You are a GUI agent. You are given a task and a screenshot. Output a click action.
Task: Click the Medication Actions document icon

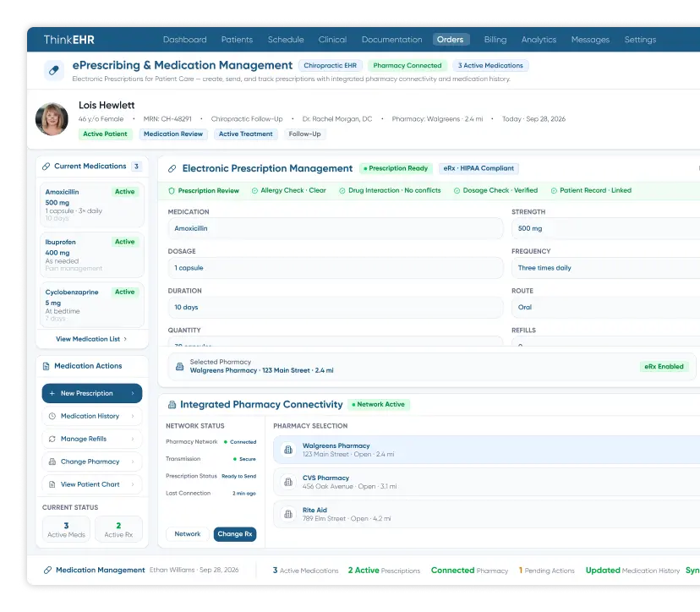(x=46, y=366)
